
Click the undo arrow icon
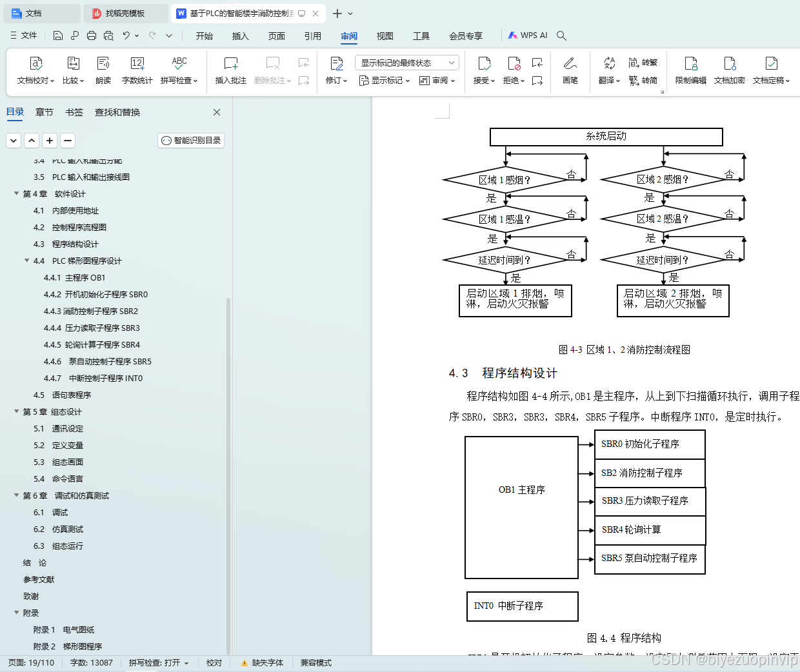click(126, 35)
